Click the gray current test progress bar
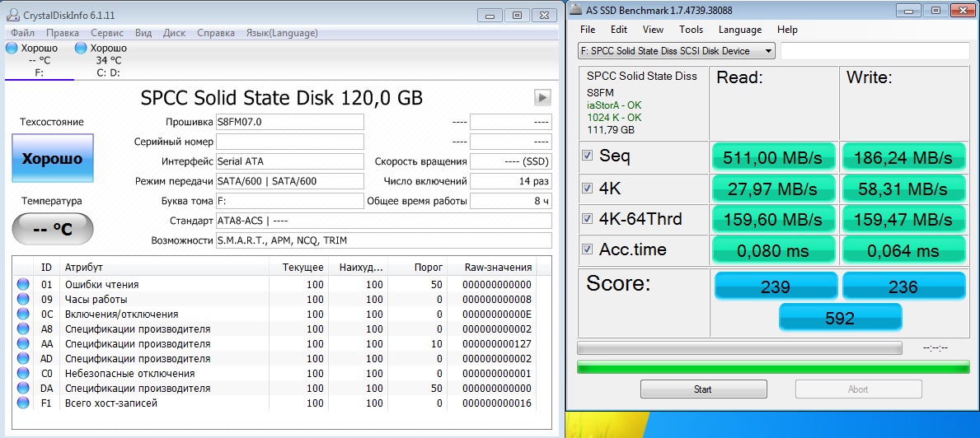 [739, 347]
